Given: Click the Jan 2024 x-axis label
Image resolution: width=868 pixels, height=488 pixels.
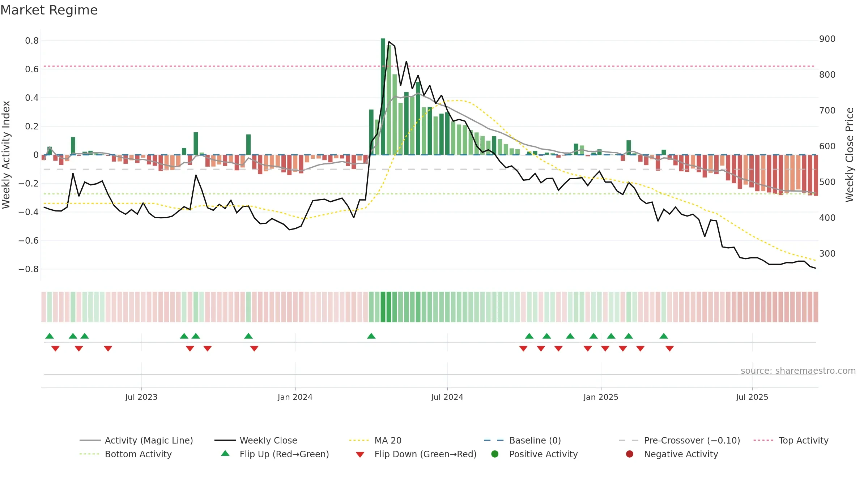Looking at the screenshot, I should 295,397.
